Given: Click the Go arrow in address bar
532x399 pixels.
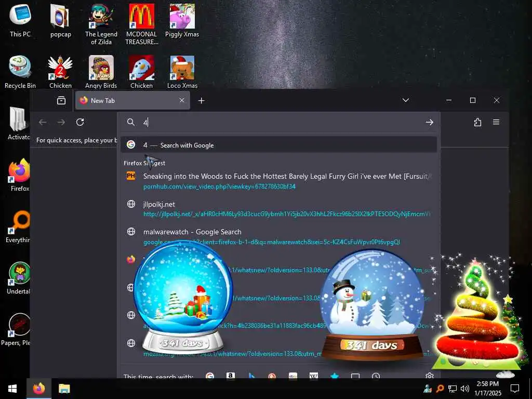Looking at the screenshot, I should pos(429,122).
